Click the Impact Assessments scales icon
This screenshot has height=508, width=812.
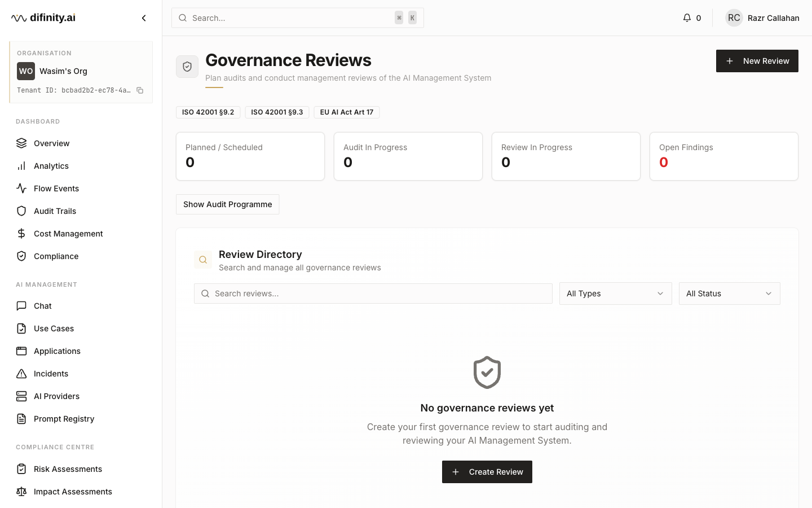click(x=21, y=492)
